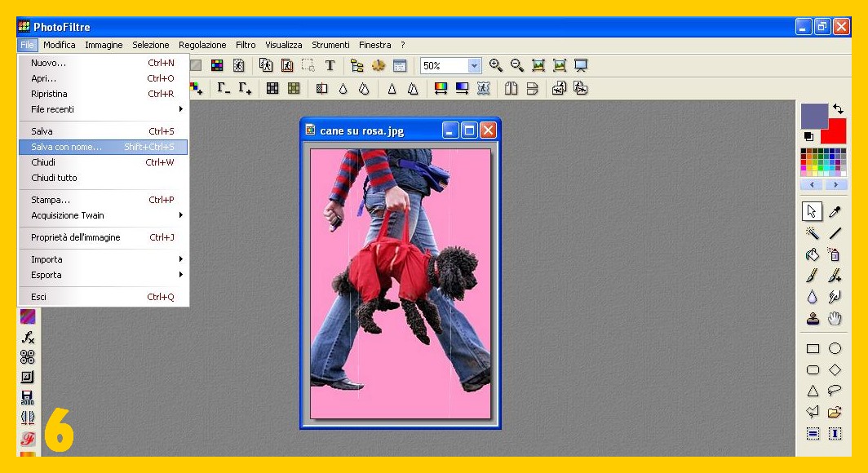This screenshot has width=868, height=473.
Task: Swap foreground and background colors
Action: [838, 108]
